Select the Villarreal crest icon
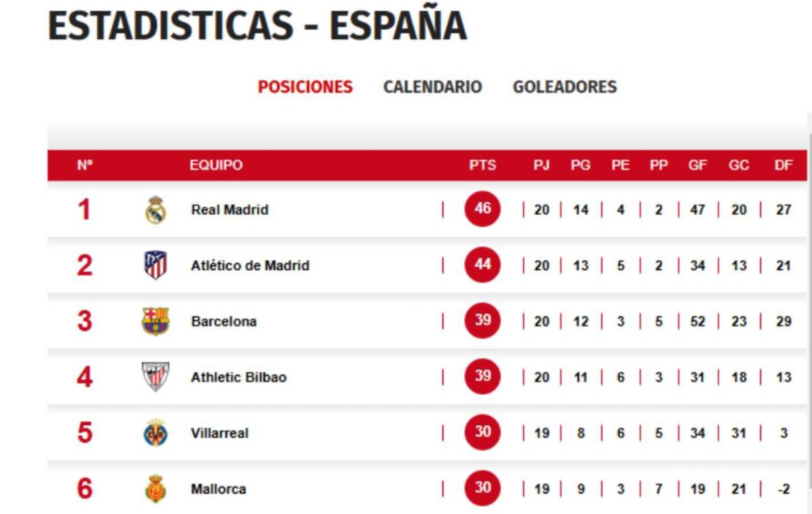This screenshot has width=812, height=514. (155, 433)
